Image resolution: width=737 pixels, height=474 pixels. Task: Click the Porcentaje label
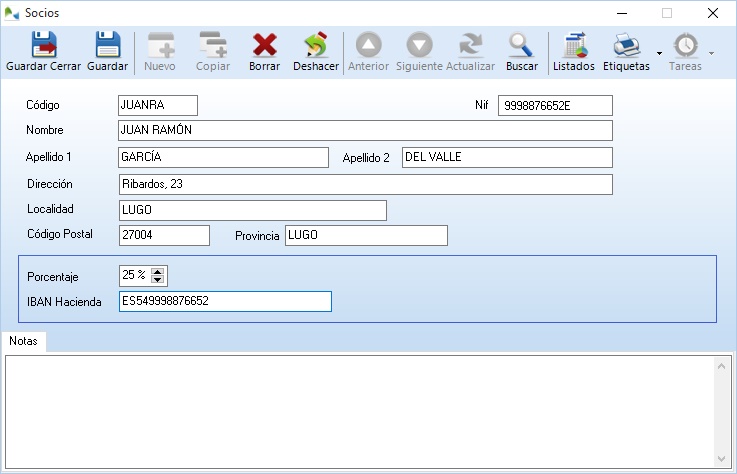[x=53, y=277]
